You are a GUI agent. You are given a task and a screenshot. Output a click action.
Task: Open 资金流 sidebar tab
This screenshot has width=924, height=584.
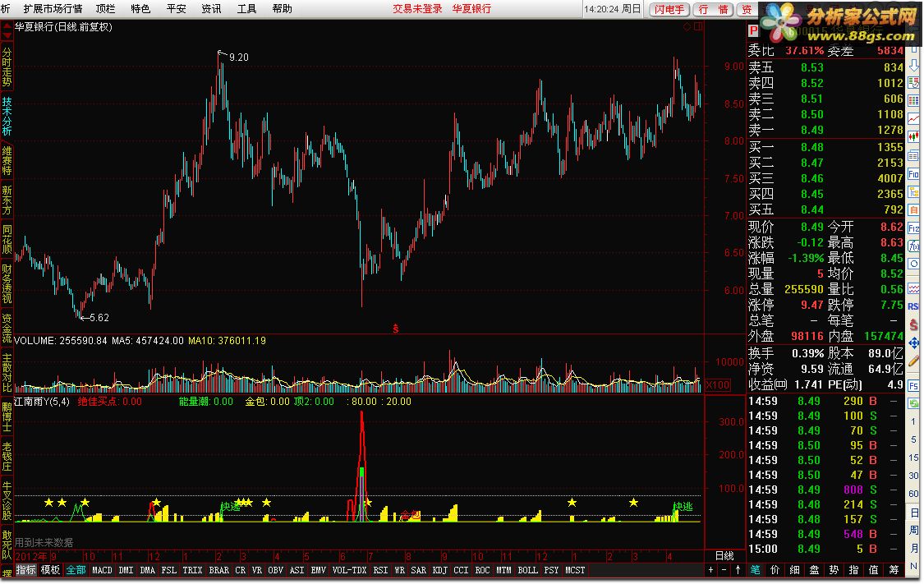(7, 328)
